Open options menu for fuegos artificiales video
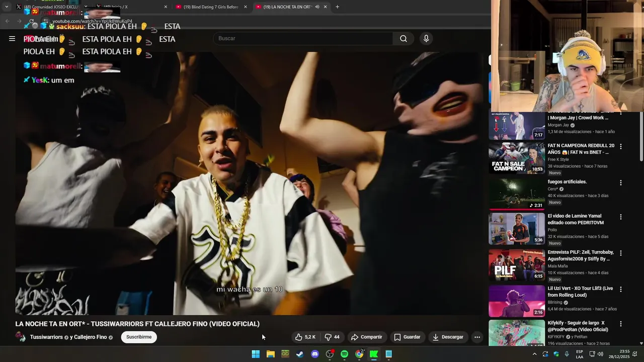The height and width of the screenshot is (362, 644). click(x=620, y=183)
